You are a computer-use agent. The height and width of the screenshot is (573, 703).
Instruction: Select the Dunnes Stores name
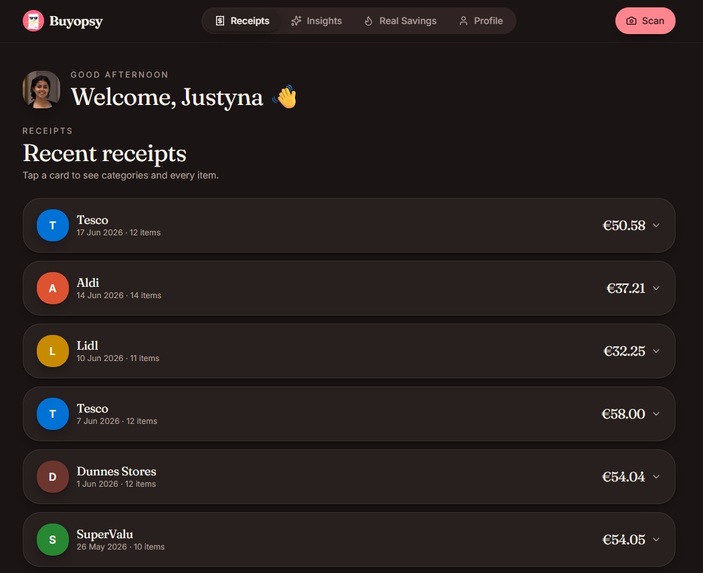point(117,471)
